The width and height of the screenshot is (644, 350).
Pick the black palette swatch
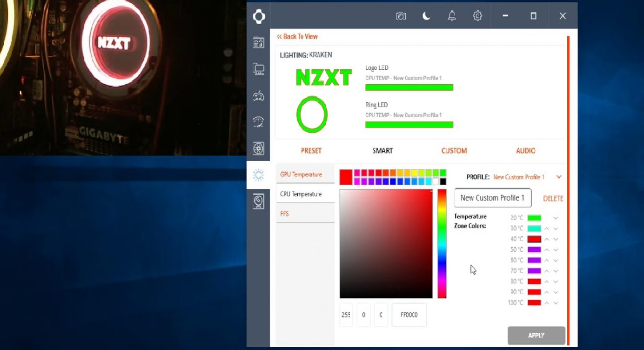click(443, 182)
